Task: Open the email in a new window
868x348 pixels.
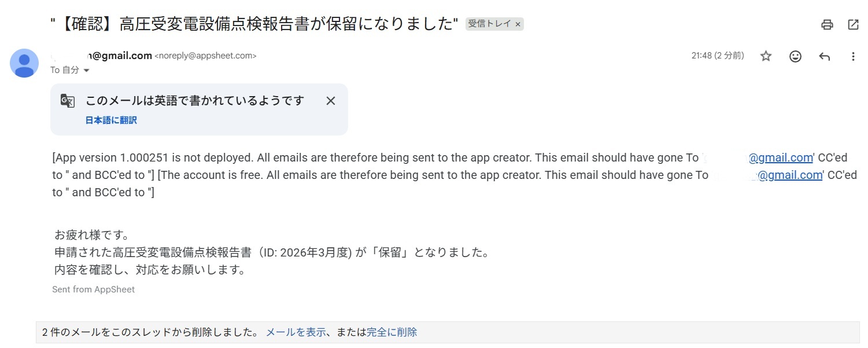Action: tap(853, 24)
